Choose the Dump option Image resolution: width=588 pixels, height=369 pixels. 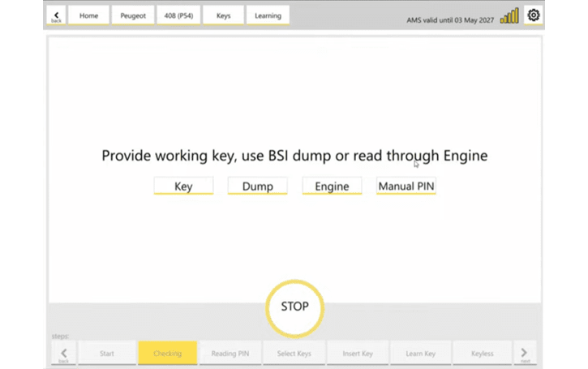click(x=258, y=187)
